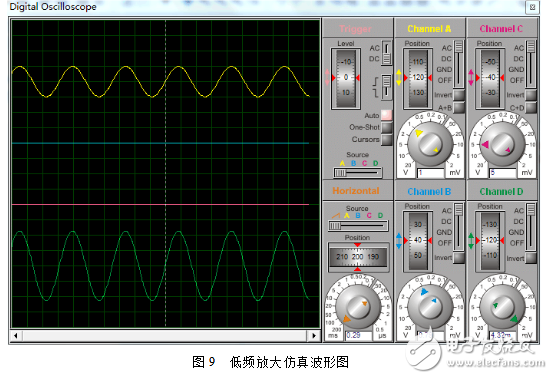Click the Channel C Position dial
This screenshot has width=553, height=379.
490,78
